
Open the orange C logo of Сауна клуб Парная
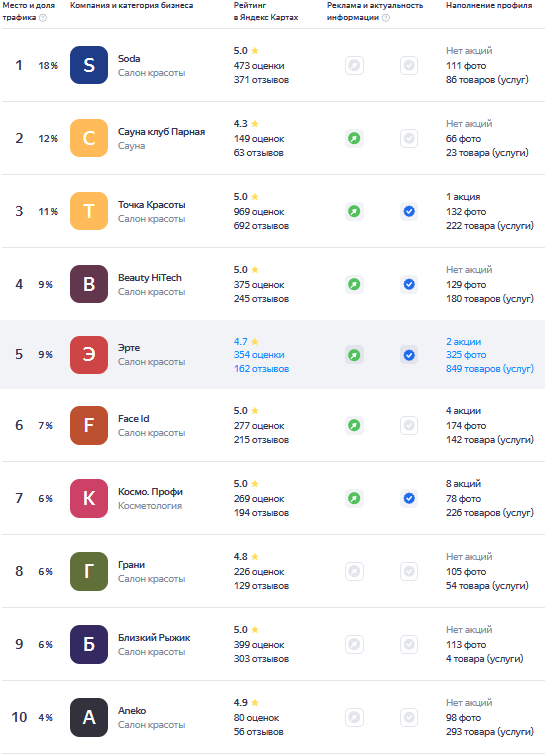[x=89, y=138]
